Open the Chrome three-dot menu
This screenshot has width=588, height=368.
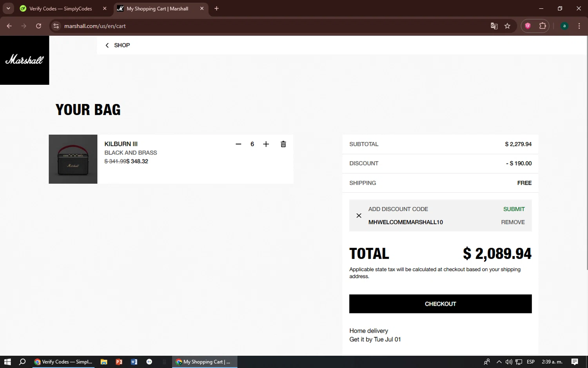(x=579, y=26)
